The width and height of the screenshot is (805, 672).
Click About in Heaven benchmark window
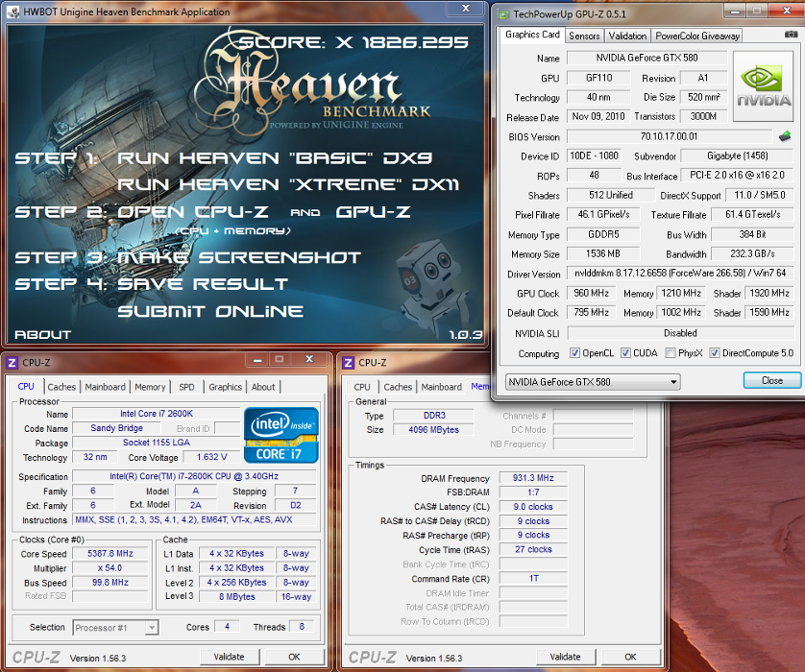pos(42,335)
